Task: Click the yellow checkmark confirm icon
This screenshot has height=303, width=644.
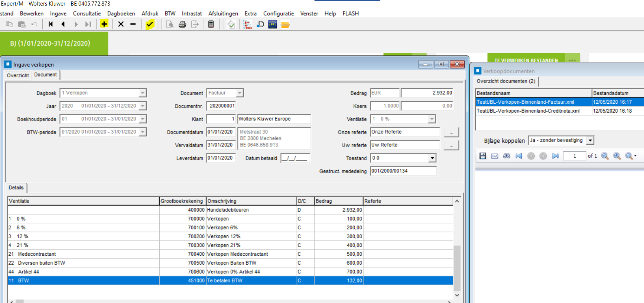Action: 150,25
